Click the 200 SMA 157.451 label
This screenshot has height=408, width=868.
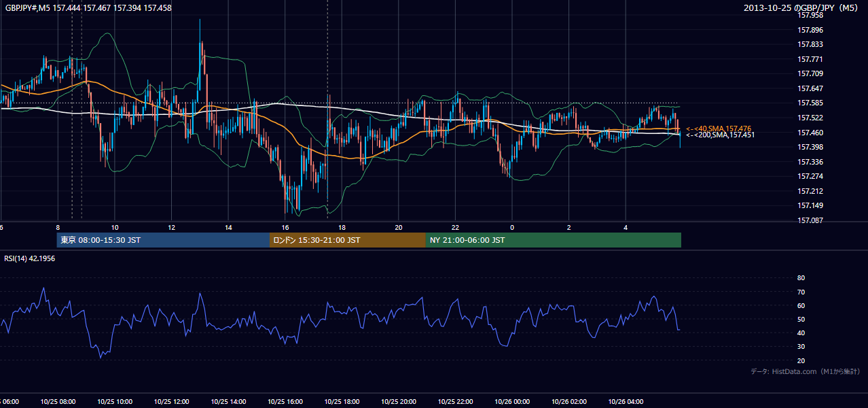click(720, 135)
